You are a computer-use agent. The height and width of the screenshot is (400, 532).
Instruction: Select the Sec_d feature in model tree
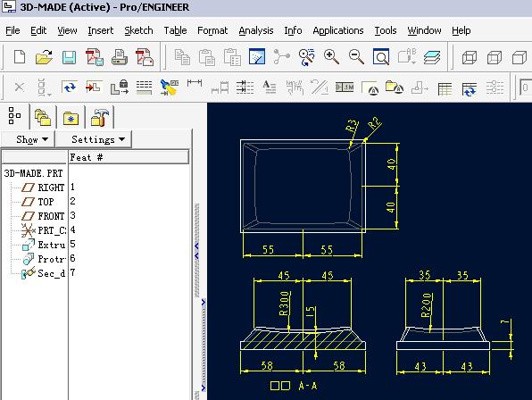[44, 273]
